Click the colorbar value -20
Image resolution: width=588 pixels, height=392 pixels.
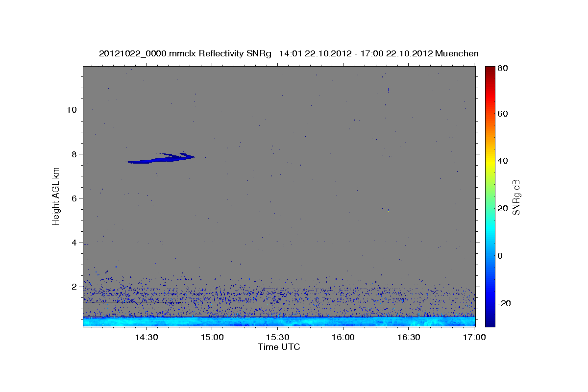506,303
